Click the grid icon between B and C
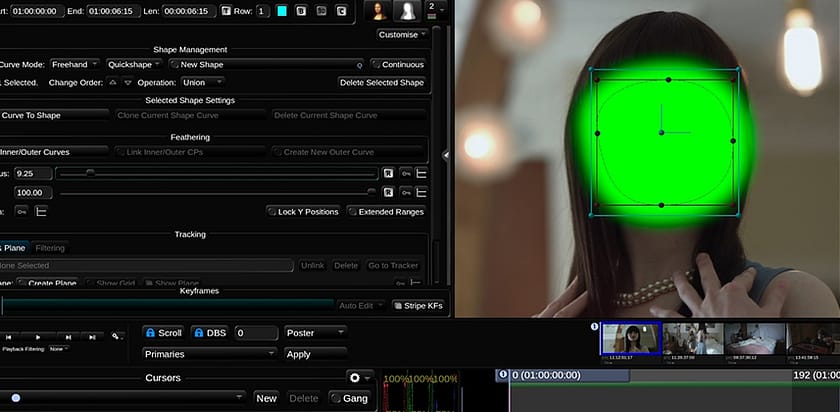Screen dimensions: 840x412 tap(321, 11)
